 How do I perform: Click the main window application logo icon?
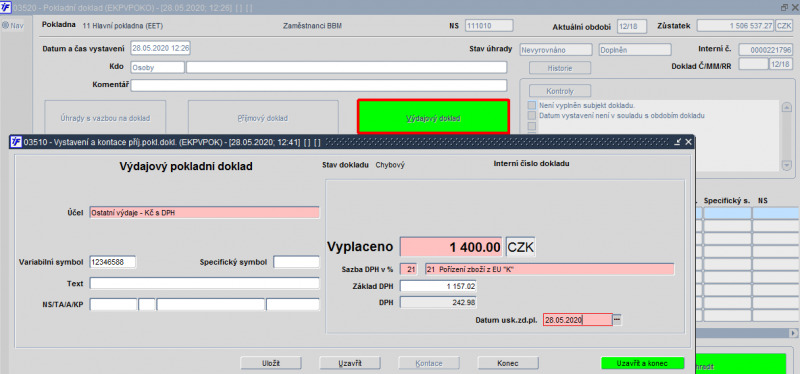click(x=7, y=8)
